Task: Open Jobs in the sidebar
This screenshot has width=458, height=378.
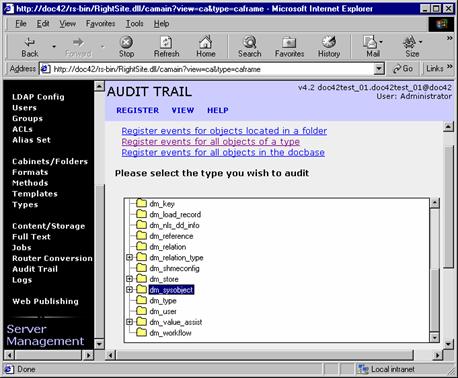Action: click(22, 247)
